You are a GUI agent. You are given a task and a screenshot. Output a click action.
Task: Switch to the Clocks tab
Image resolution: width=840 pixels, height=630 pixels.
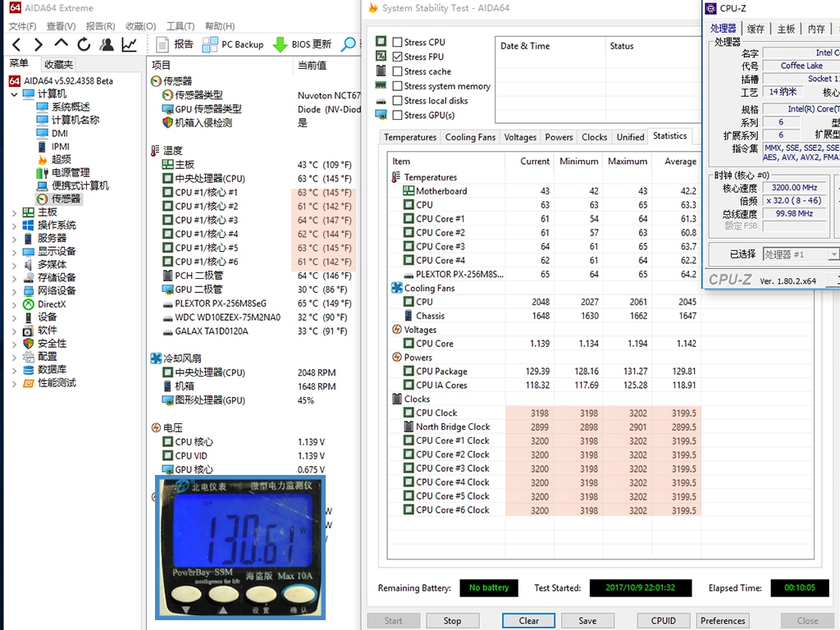[x=595, y=137]
